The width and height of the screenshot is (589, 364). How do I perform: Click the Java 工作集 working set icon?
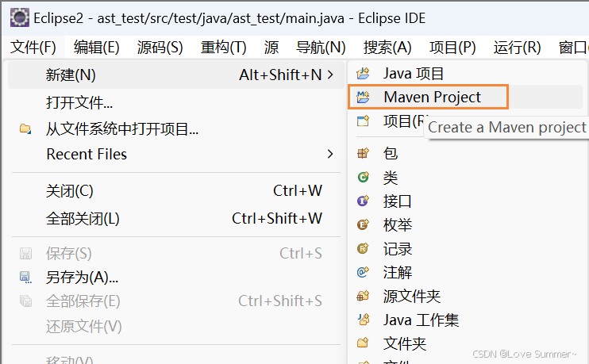click(x=363, y=320)
